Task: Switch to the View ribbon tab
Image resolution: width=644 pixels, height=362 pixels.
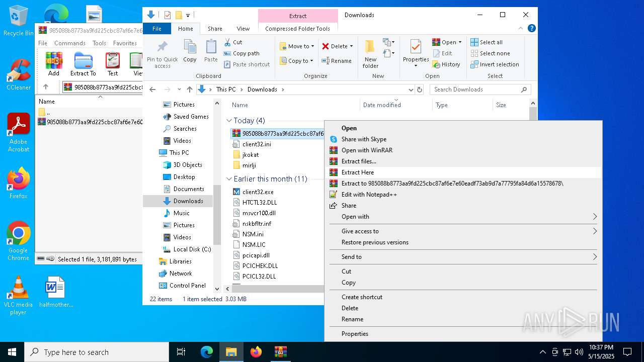Action: [x=243, y=29]
